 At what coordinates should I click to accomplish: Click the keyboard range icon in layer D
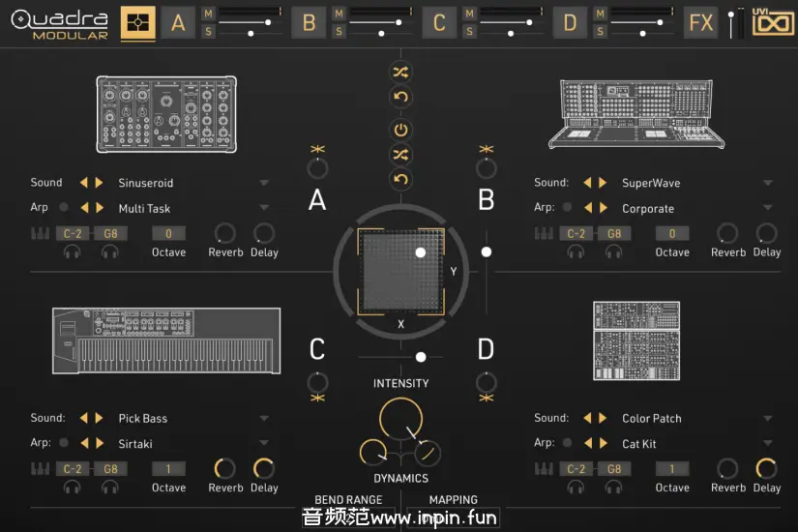(544, 469)
